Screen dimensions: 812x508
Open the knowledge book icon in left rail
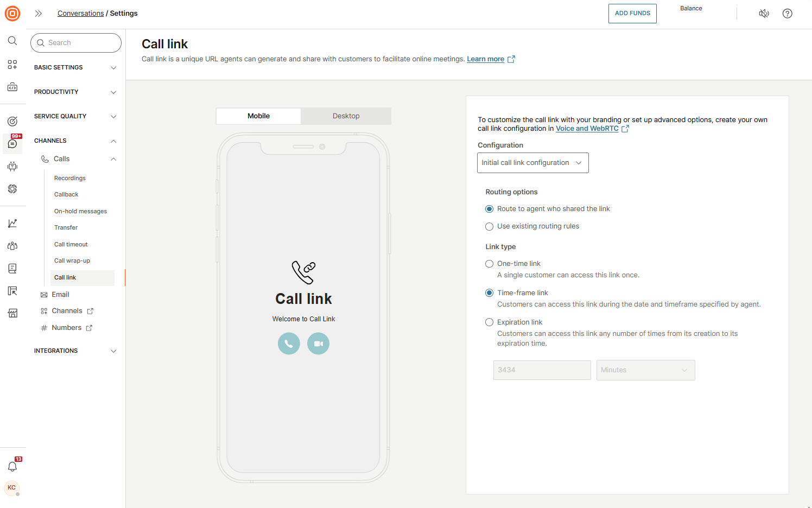click(x=12, y=268)
